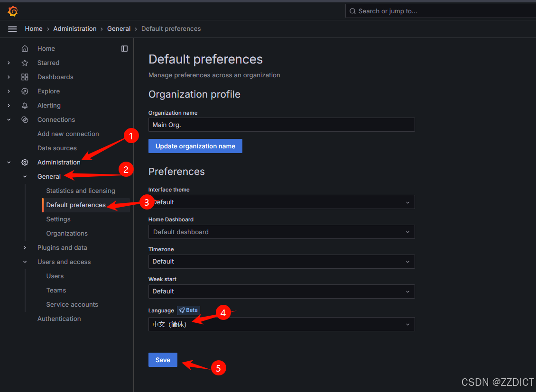This screenshot has height=392, width=536.
Task: Collapse the Connections section chevron
Action: [9, 120]
